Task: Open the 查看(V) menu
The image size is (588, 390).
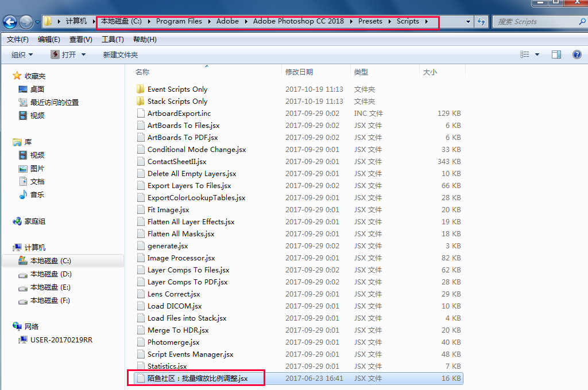Action: [x=80, y=40]
